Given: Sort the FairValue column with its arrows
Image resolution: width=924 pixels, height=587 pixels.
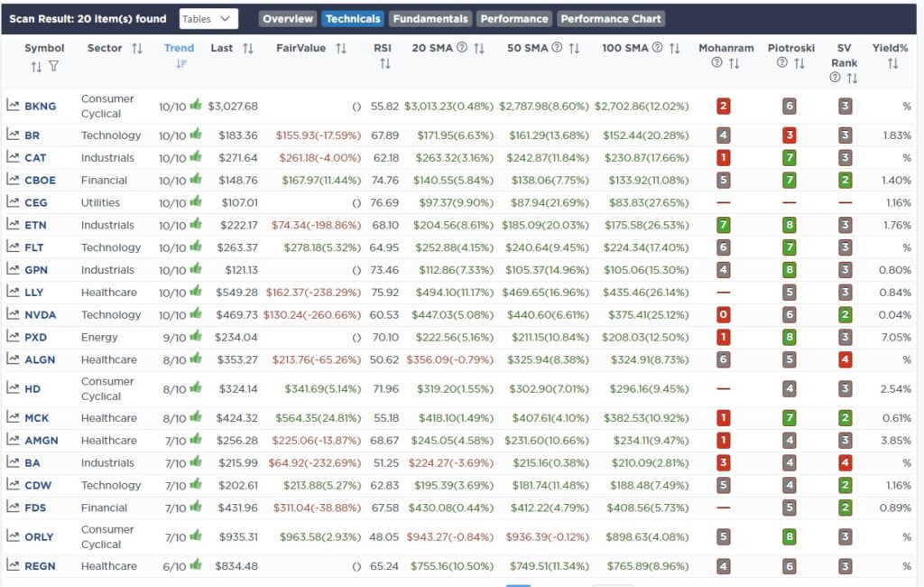Looking at the screenshot, I should [x=340, y=49].
